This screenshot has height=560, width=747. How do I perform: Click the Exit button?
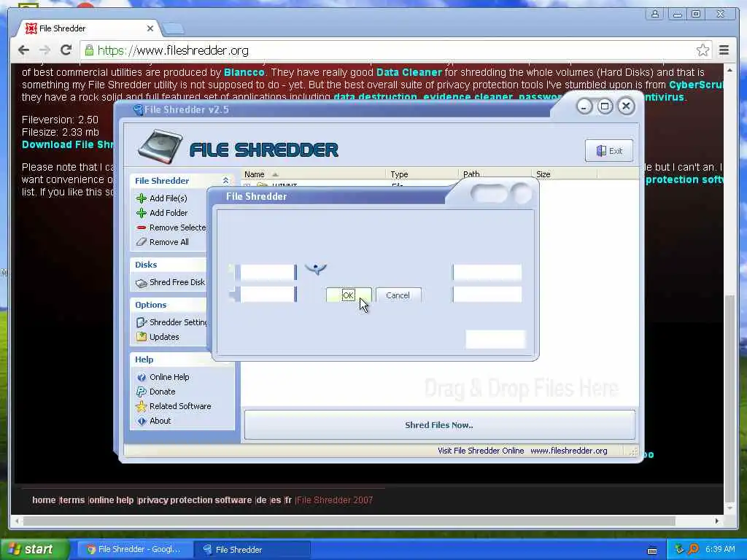pos(609,151)
